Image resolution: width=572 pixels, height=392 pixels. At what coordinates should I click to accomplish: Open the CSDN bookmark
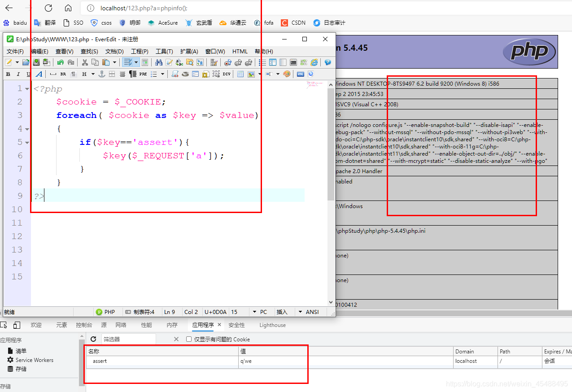(x=293, y=22)
